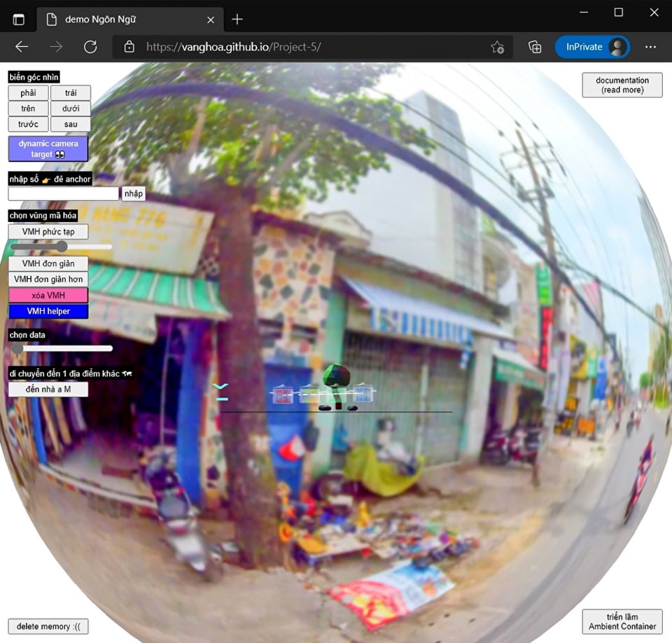Image resolution: width=672 pixels, height=643 pixels.
Task: Set view angle to trước
Action: pos(28,125)
